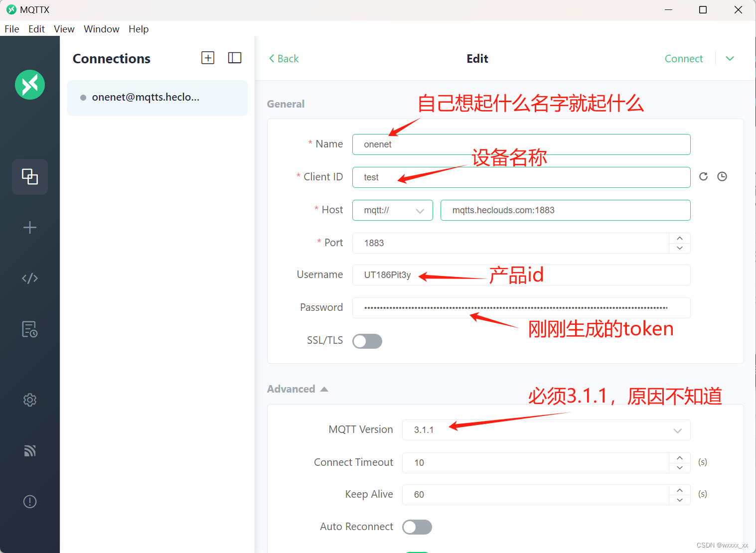
Task: Open the Connections panel in sidebar
Action: coord(30,177)
